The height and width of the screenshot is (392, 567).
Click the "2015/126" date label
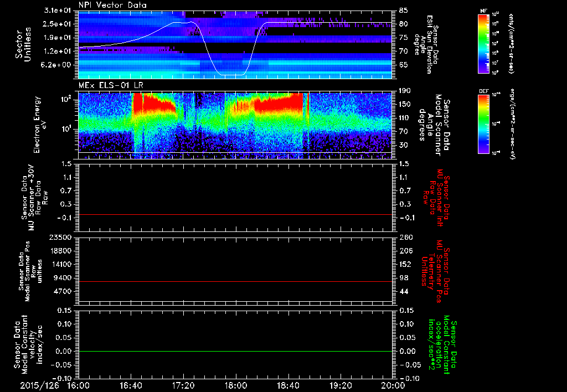[40, 385]
